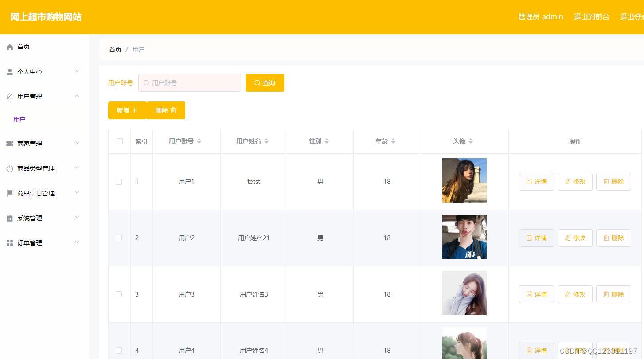Image resolution: width=644 pixels, height=359 pixels.
Task: Focus the 用户账号 search input field
Action: [x=190, y=83]
